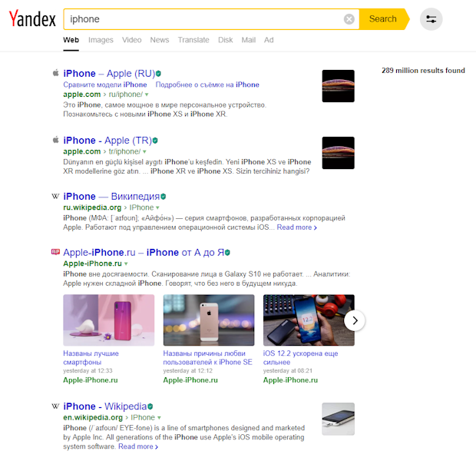Switch to the Video tab
The height and width of the screenshot is (461, 476).
pyautogui.click(x=132, y=40)
